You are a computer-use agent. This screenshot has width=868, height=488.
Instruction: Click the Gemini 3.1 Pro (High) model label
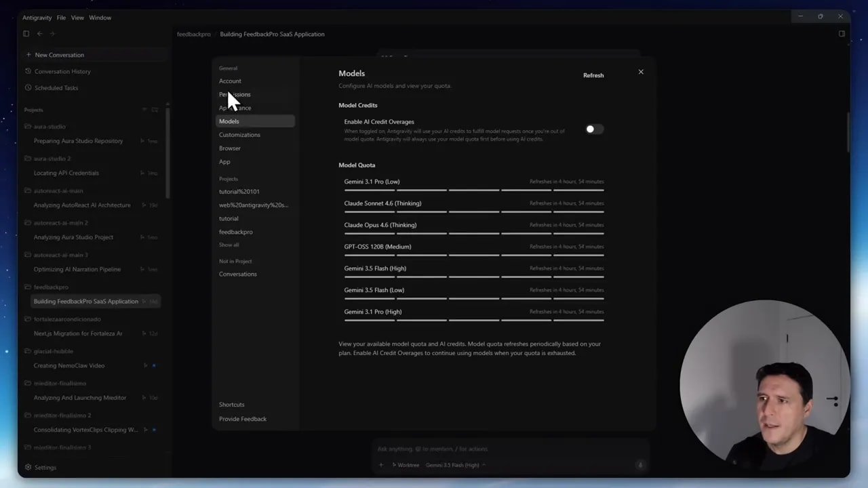(372, 312)
